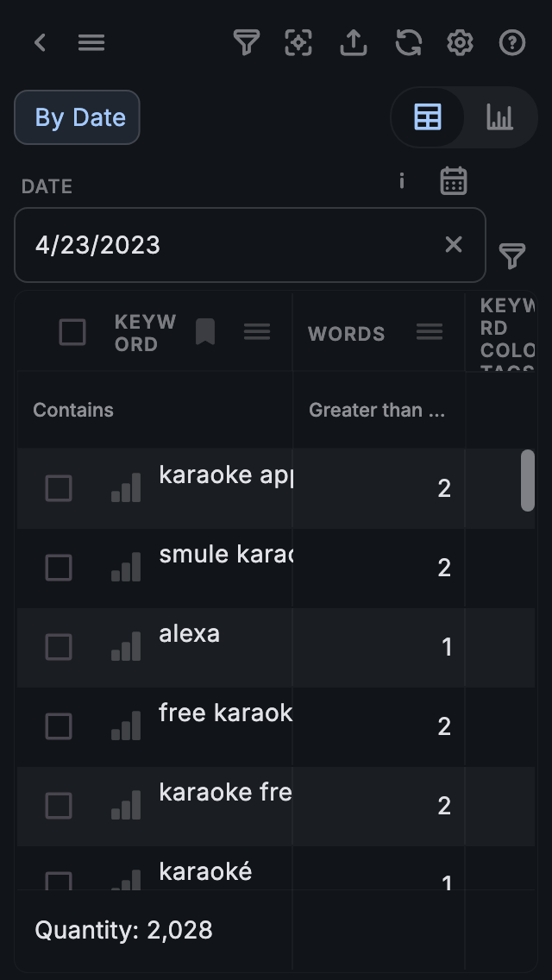The width and height of the screenshot is (552, 980).
Task: Click the export upload icon
Action: point(354,42)
